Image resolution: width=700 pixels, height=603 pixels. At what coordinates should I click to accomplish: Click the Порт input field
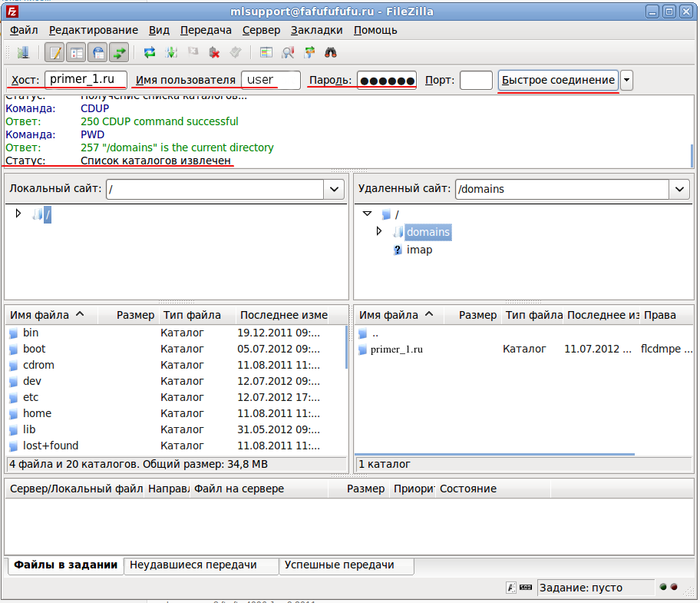pos(476,81)
